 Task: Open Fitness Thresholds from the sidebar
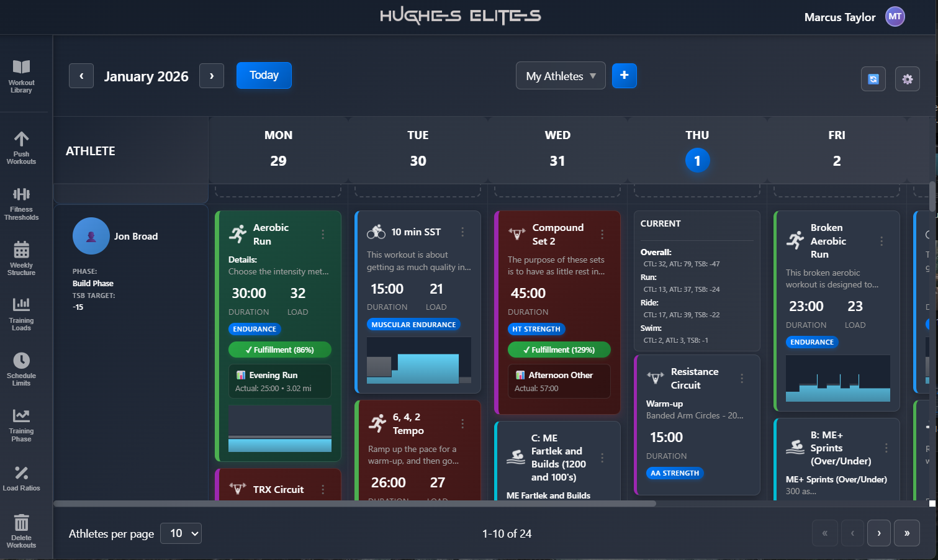click(x=22, y=204)
